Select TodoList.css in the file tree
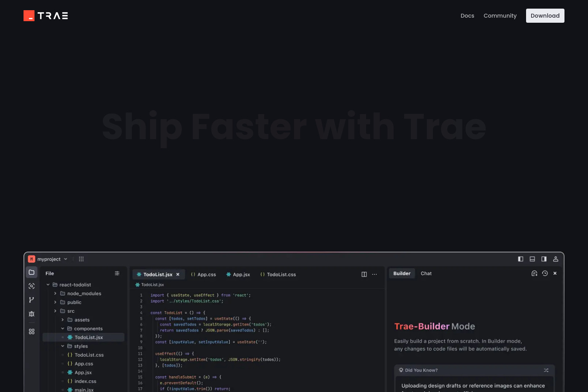This screenshot has height=392, width=588. coord(89,355)
